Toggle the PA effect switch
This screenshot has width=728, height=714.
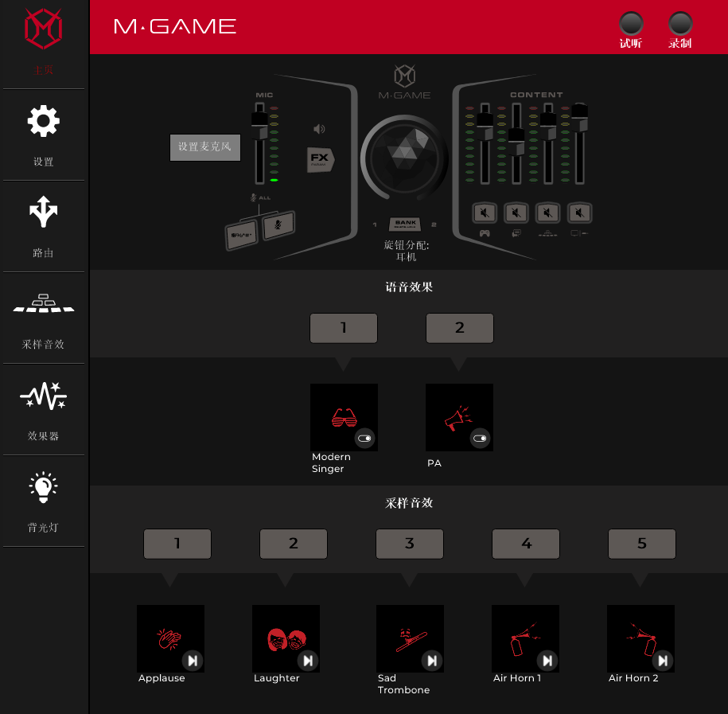pyautogui.click(x=480, y=438)
